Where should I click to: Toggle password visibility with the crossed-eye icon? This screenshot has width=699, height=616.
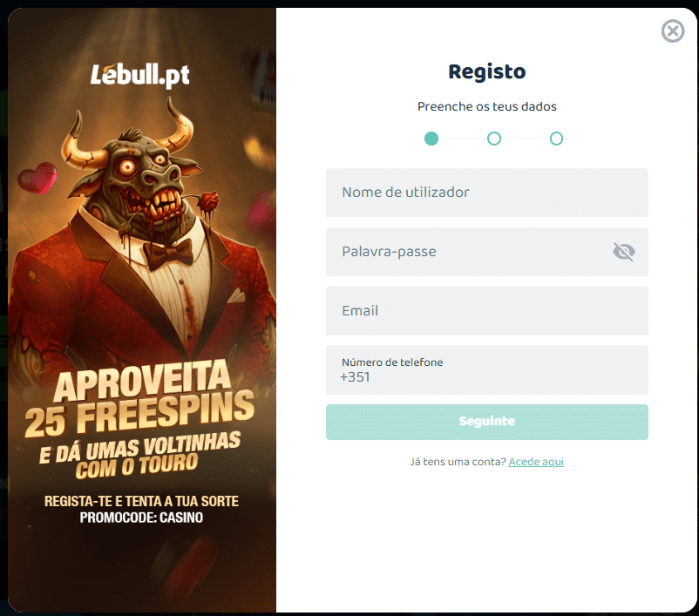click(x=624, y=252)
